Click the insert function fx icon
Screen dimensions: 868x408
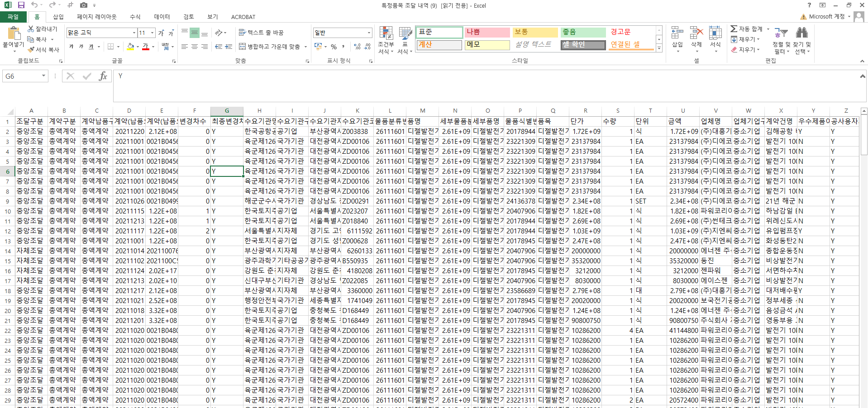point(103,76)
